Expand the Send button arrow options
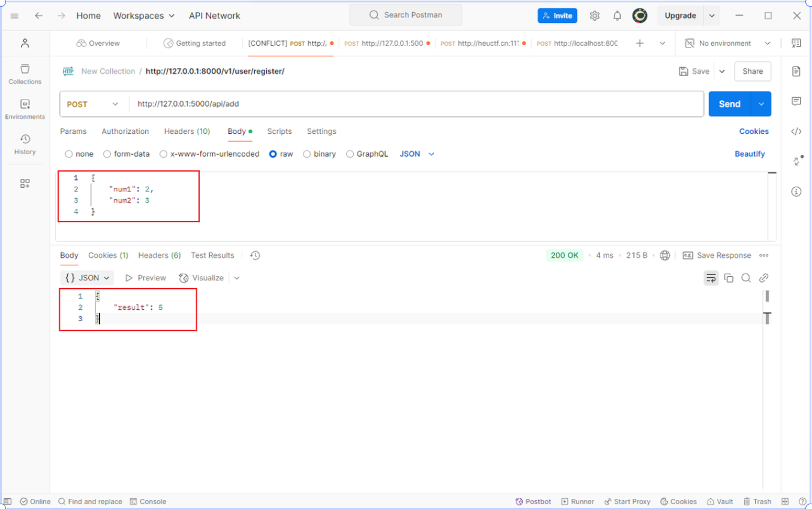This screenshot has width=812, height=509. pos(761,104)
